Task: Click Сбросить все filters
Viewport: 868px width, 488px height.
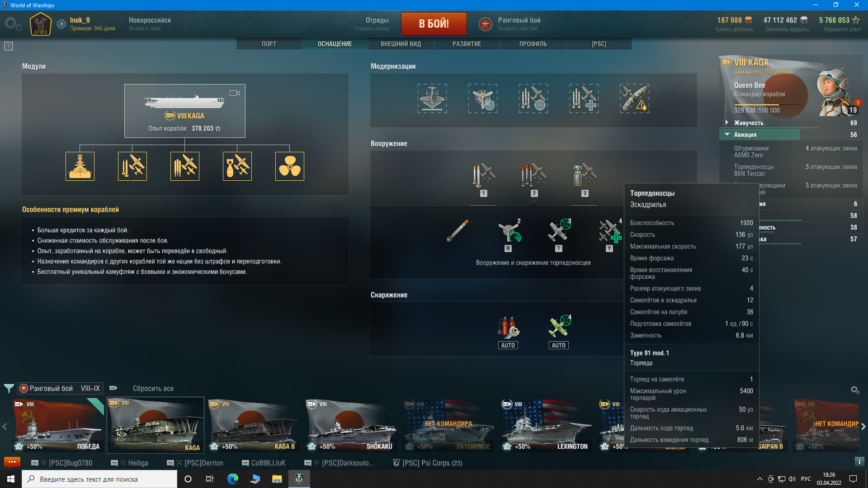Action: point(153,388)
